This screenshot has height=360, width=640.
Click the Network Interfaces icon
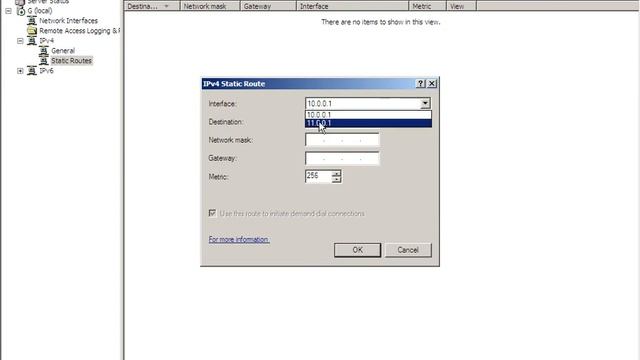[32, 20]
